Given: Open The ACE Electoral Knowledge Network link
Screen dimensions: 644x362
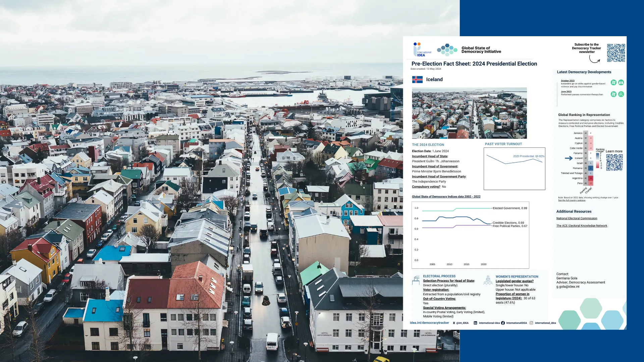Looking at the screenshot, I should pyautogui.click(x=582, y=226).
